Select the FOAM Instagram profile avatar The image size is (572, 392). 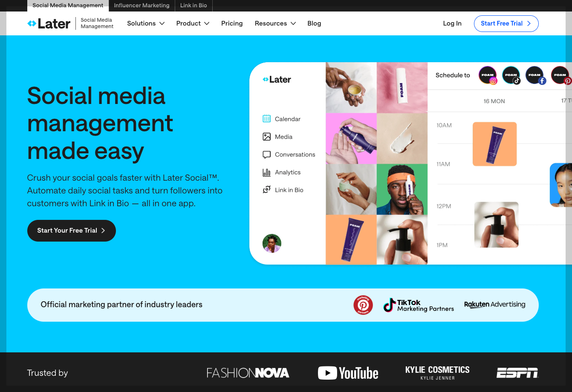point(488,75)
